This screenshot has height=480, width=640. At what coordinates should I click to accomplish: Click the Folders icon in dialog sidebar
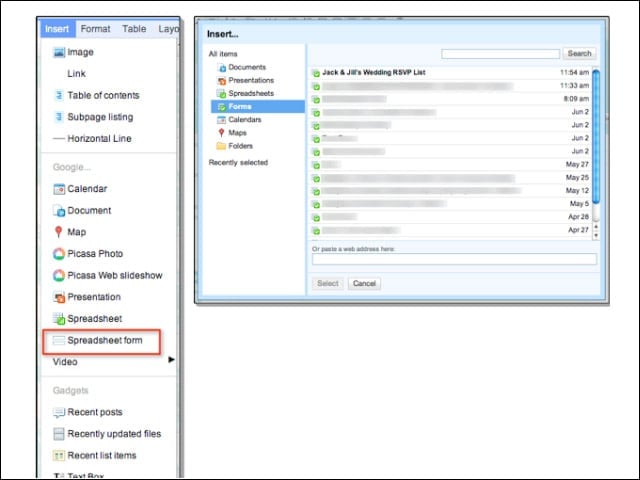(x=221, y=146)
